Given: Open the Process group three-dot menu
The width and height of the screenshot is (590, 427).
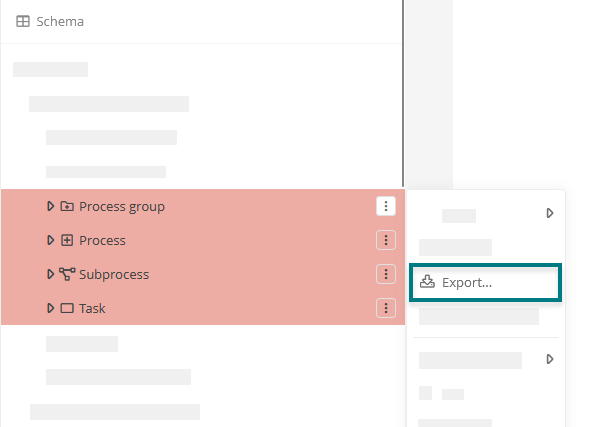Looking at the screenshot, I should pos(386,206).
